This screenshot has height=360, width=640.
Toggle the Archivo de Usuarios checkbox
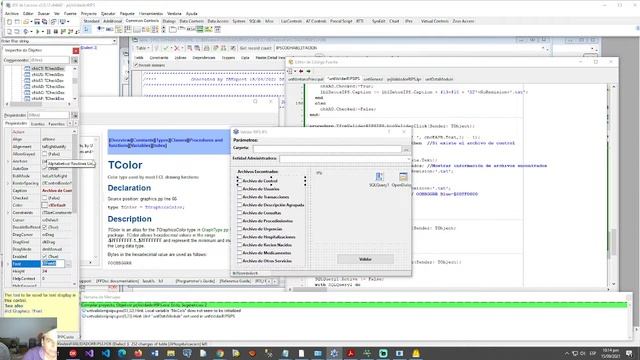[x=240, y=189]
